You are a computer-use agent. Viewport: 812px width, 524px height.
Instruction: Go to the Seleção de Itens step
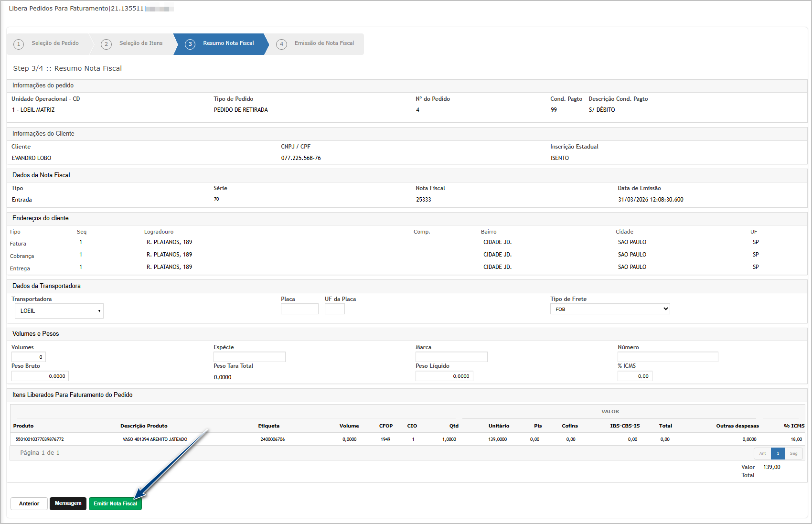click(x=141, y=43)
